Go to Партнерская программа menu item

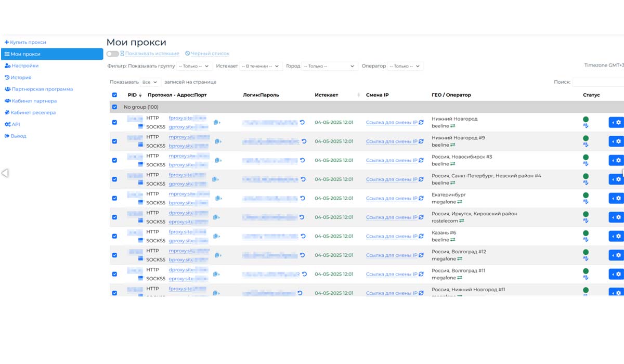[x=42, y=89]
